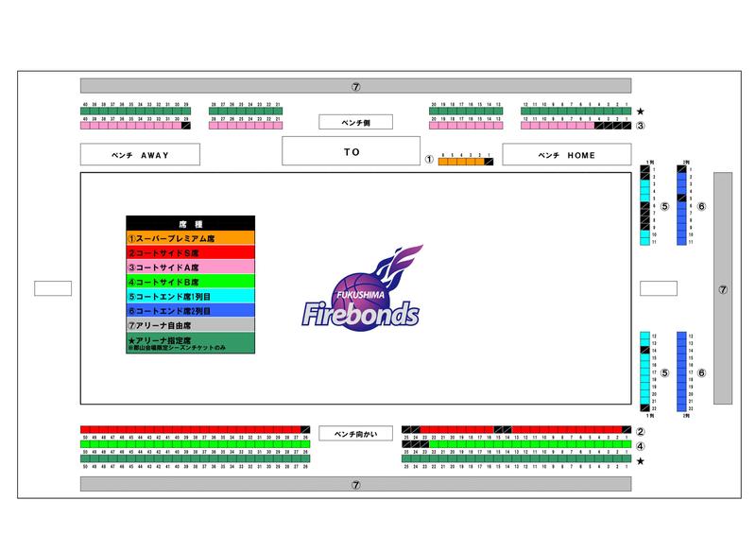This screenshot has width=756, height=535.
Task: Click the upper ⑥ marker beside blue seats
Action: tap(701, 206)
